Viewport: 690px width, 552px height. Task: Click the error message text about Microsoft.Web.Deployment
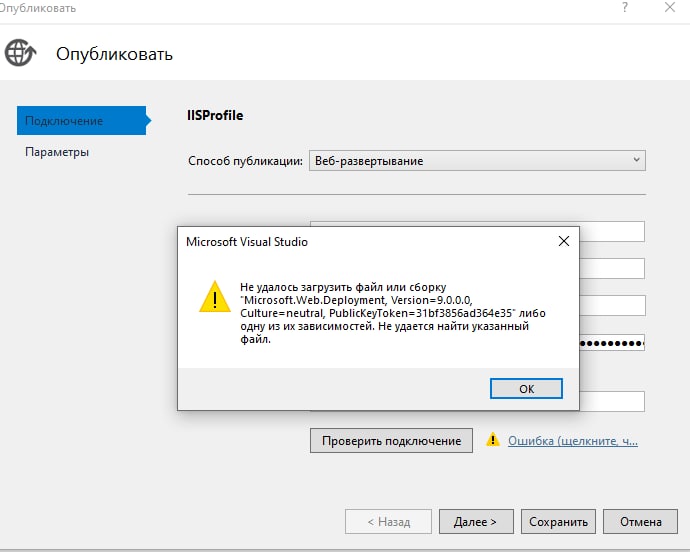point(393,313)
